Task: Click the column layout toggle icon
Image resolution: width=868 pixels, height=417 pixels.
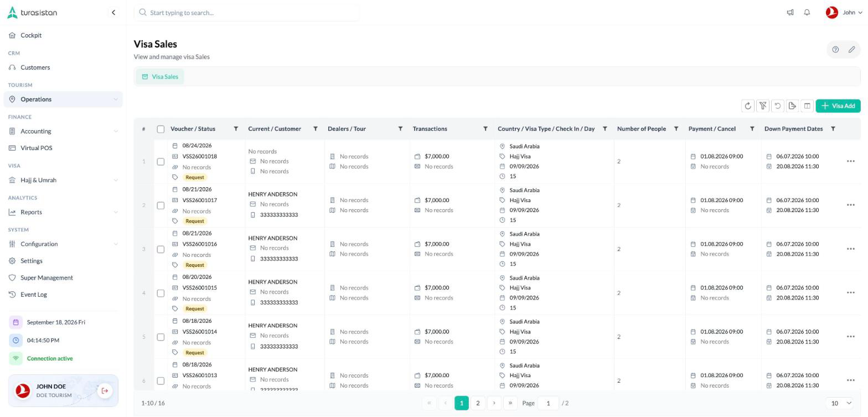Action: pyautogui.click(x=807, y=106)
